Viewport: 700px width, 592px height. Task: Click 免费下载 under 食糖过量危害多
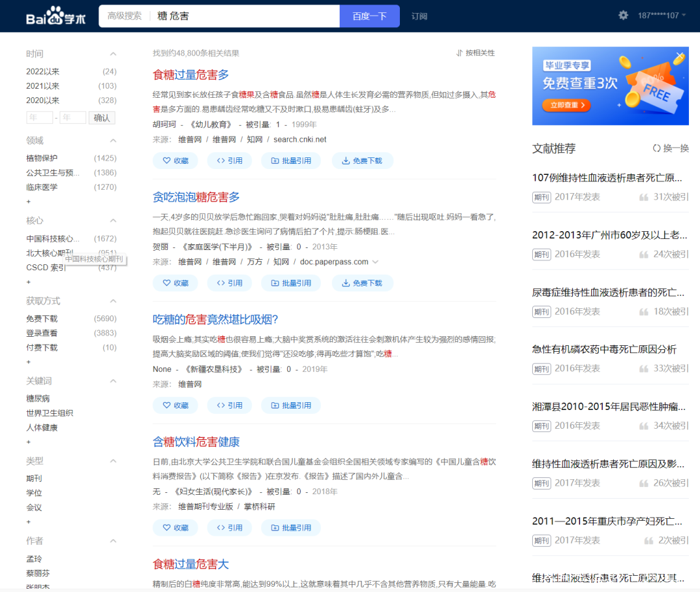click(362, 161)
